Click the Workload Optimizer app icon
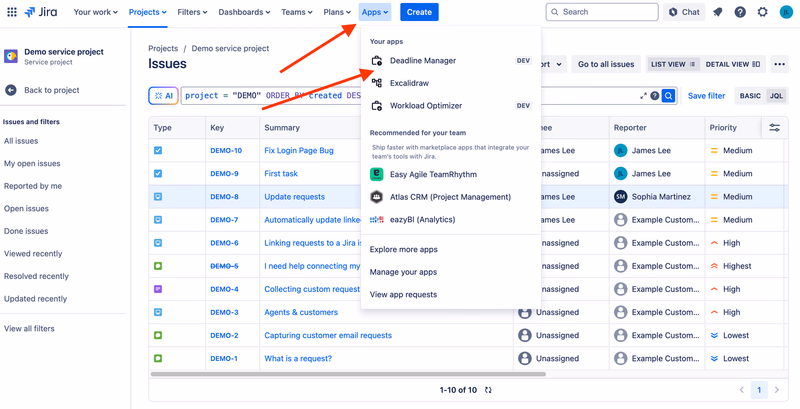800x409 pixels. click(x=377, y=106)
